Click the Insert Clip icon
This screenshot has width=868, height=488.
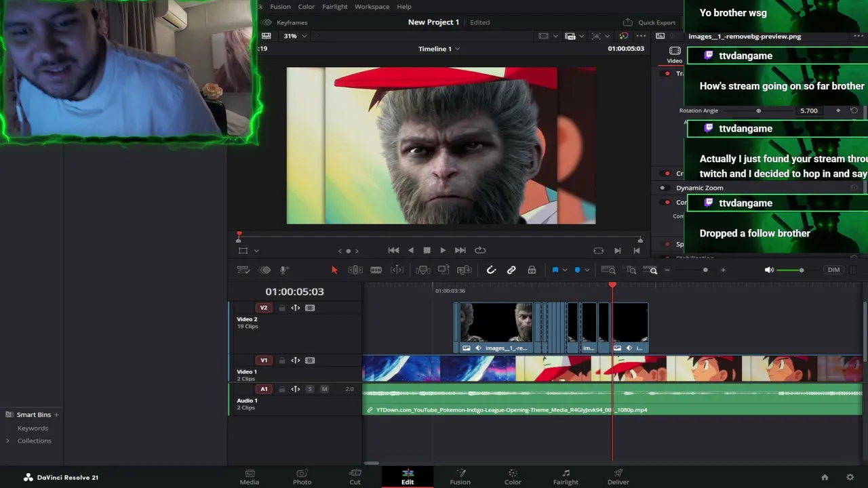(x=422, y=270)
